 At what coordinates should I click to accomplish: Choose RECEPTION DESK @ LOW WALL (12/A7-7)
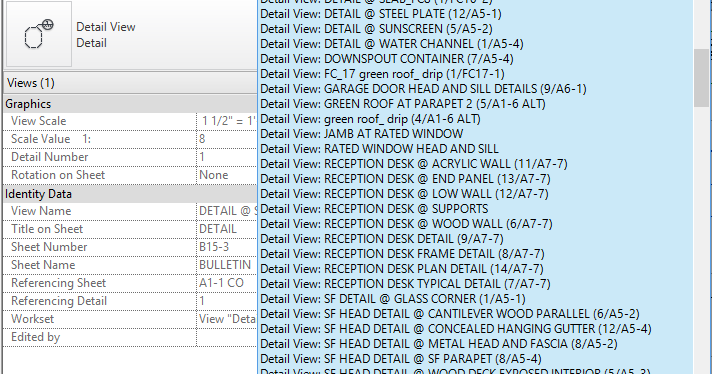(404, 194)
